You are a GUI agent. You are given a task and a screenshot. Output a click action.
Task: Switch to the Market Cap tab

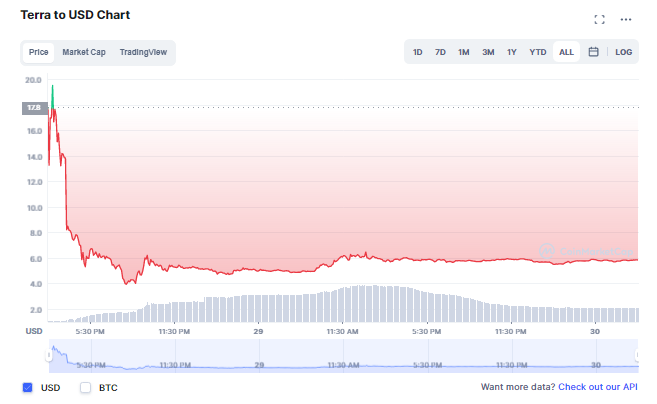click(x=84, y=52)
